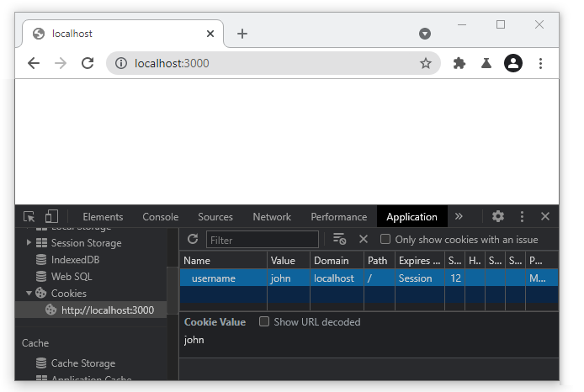Open DevTools customize three-dot menu
Image resolution: width=584 pixels, height=392 pixels.
pyautogui.click(x=522, y=216)
